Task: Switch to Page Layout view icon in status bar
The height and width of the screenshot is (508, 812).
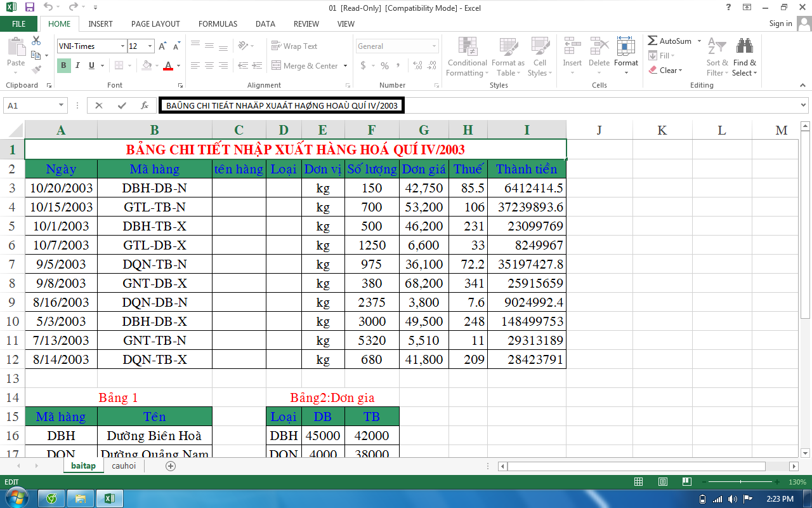Action: (x=662, y=482)
